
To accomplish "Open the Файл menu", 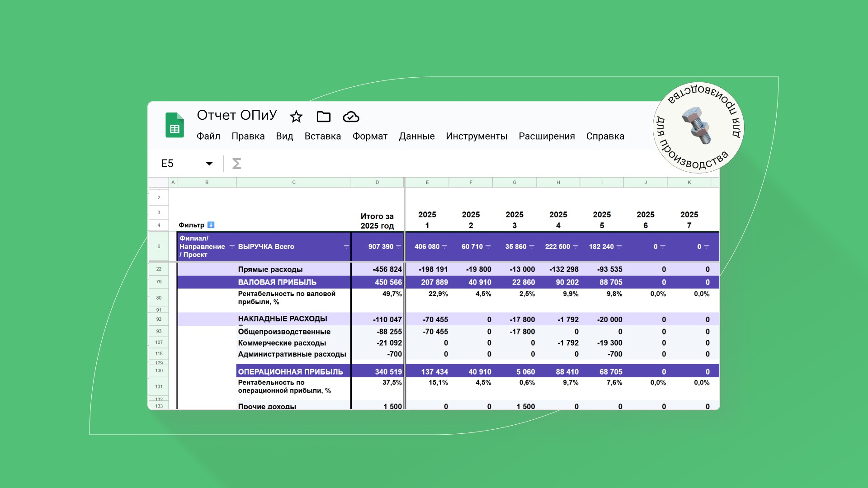I will [x=208, y=136].
